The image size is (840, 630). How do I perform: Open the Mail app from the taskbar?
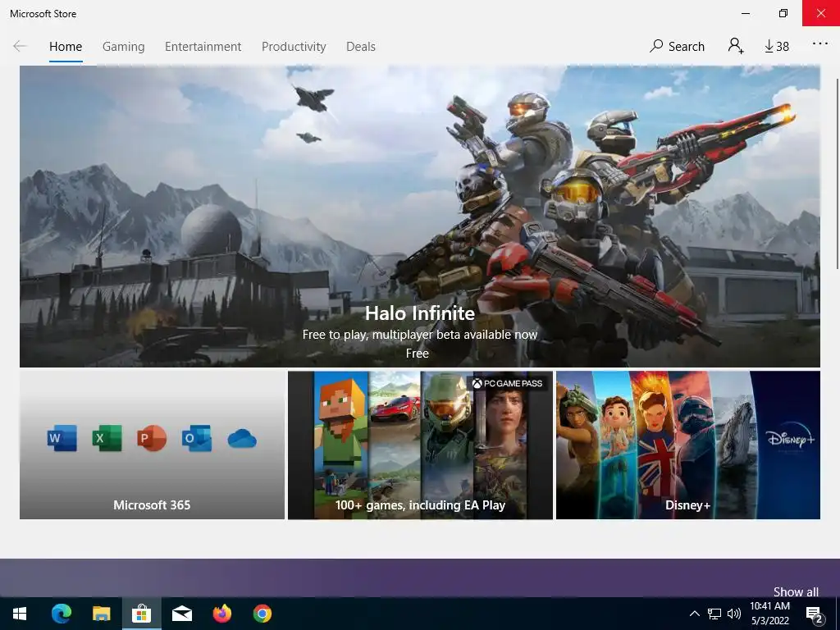181,614
